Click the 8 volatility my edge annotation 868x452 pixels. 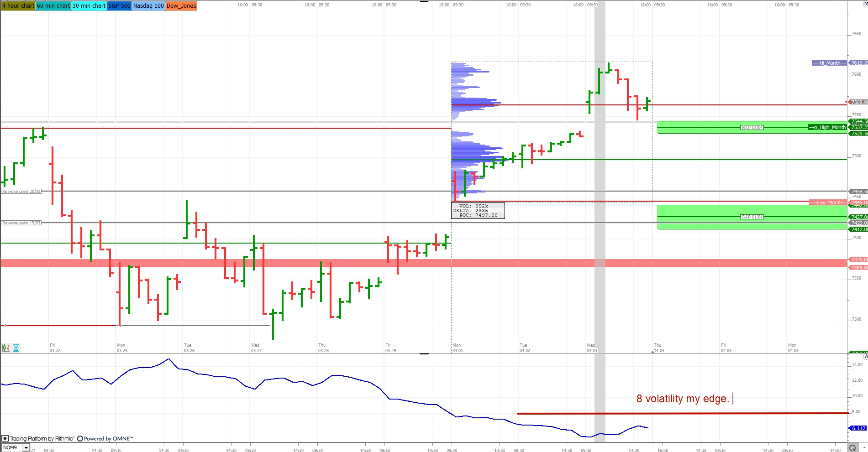(683, 399)
